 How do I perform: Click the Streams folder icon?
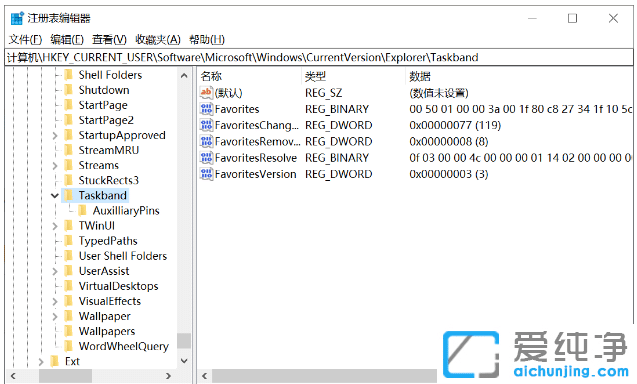[x=69, y=165]
